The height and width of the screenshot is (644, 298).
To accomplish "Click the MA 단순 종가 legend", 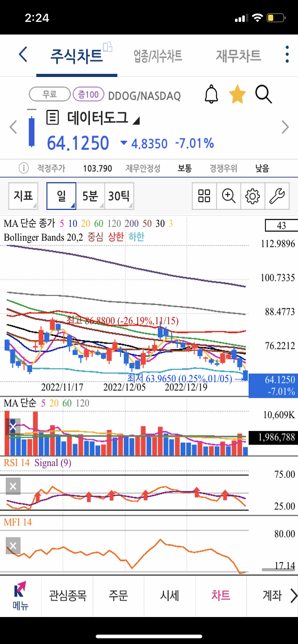I will pyautogui.click(x=29, y=223).
